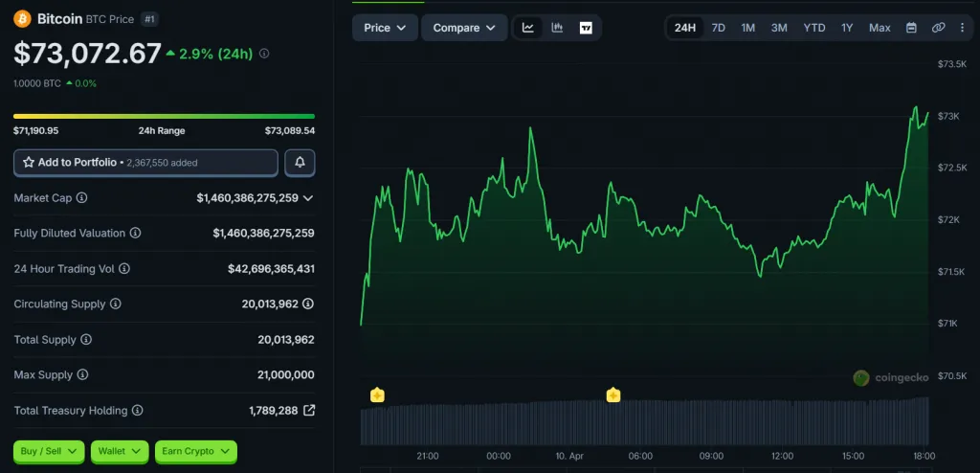
Task: Click the $1,460,386,275,259 Market Cap value
Action: pos(248,197)
